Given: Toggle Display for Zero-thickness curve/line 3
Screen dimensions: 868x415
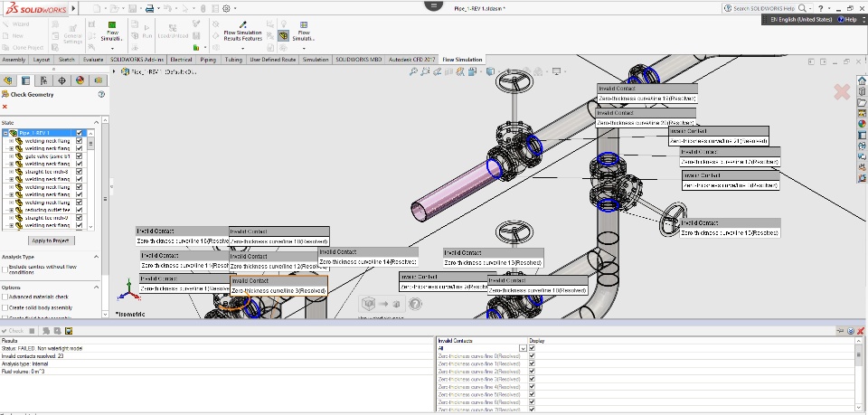Looking at the screenshot, I should click(x=532, y=379).
